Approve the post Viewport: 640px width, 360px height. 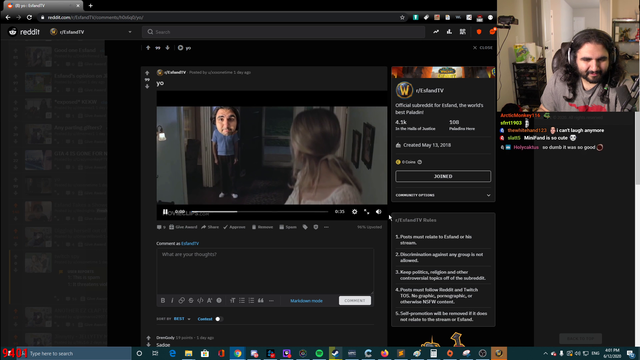click(235, 227)
